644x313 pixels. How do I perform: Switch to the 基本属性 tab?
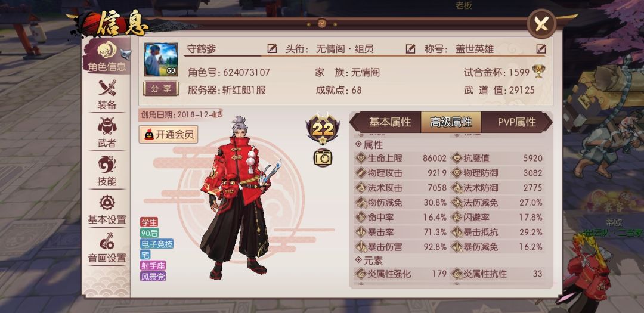click(389, 122)
